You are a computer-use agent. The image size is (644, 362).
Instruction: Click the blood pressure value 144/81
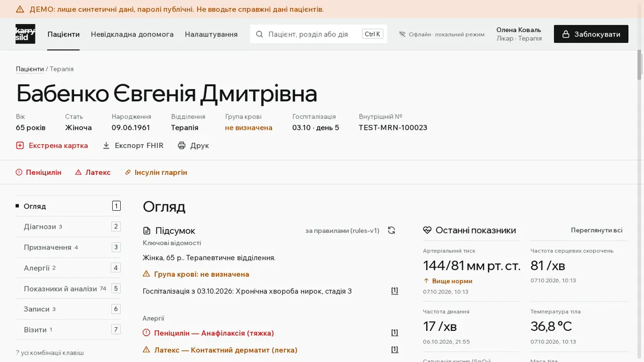(x=472, y=265)
